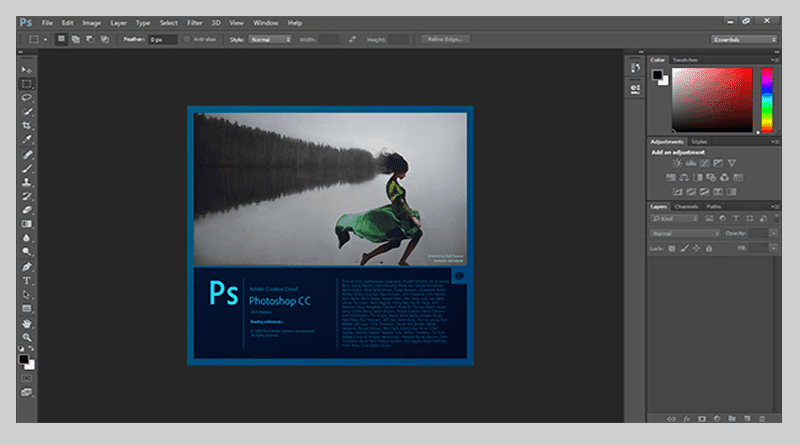Open the layer blend mode dropdown

click(685, 233)
